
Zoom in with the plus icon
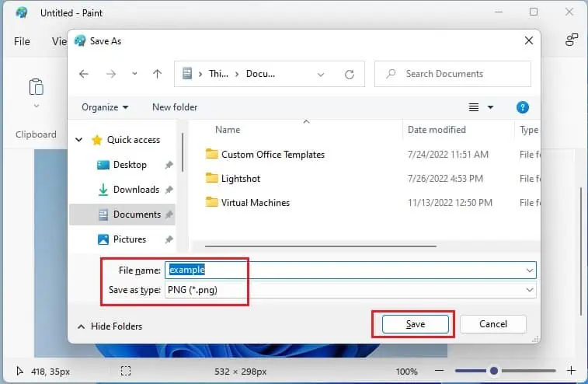tap(571, 371)
